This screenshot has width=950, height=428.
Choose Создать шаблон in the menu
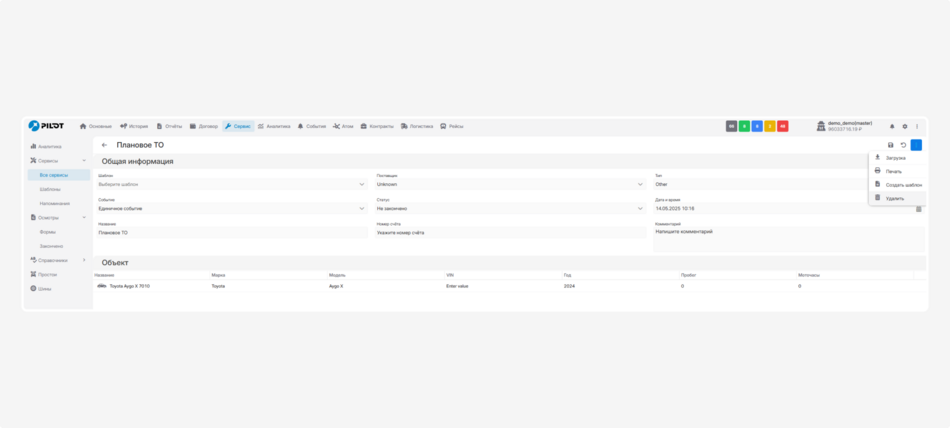pyautogui.click(x=903, y=185)
